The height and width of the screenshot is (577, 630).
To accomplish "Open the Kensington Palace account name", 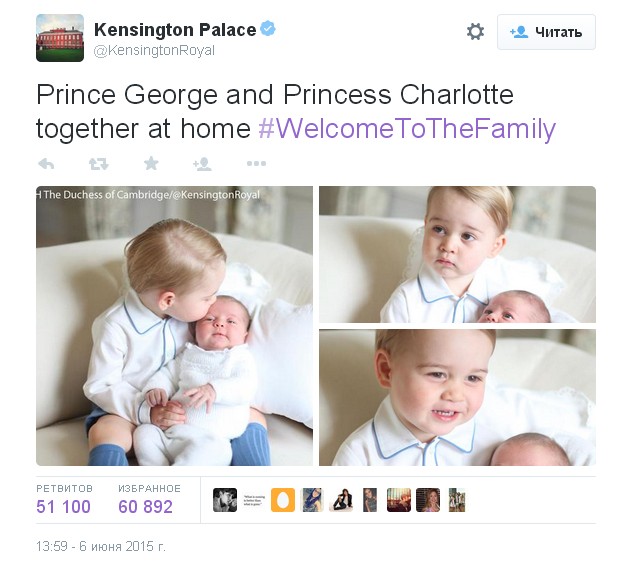I will click(175, 30).
